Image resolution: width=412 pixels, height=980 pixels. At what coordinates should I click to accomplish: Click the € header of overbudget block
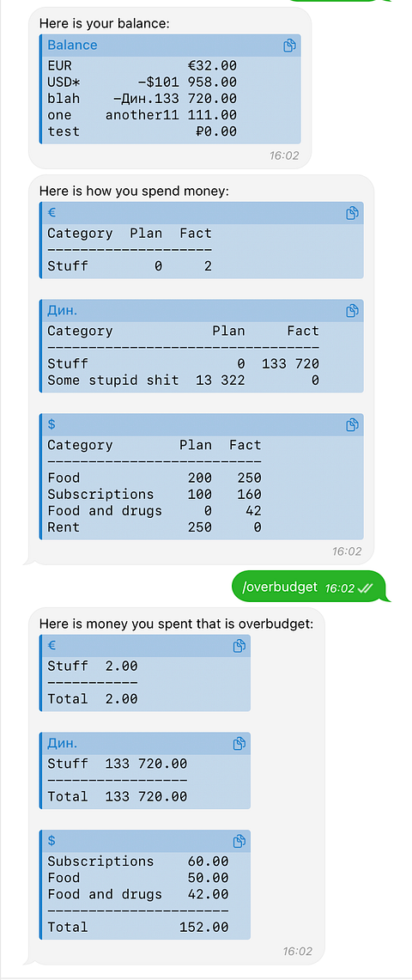pos(51,646)
